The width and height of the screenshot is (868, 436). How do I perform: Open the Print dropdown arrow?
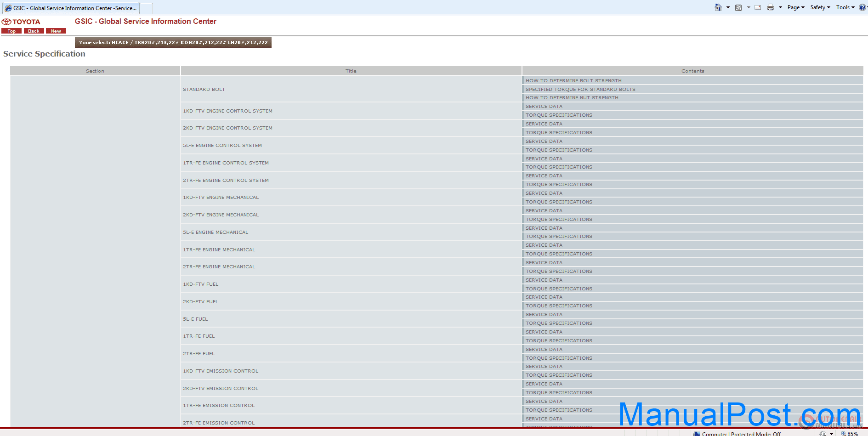780,7
